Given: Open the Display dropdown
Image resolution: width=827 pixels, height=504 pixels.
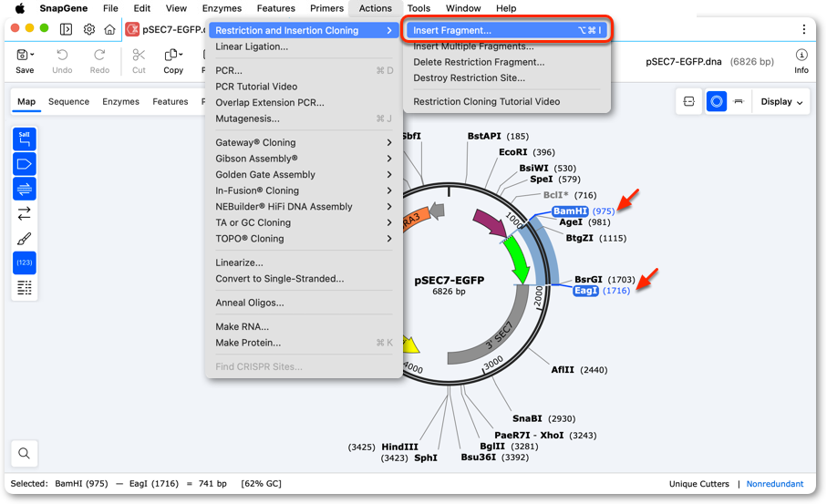Looking at the screenshot, I should click(781, 102).
